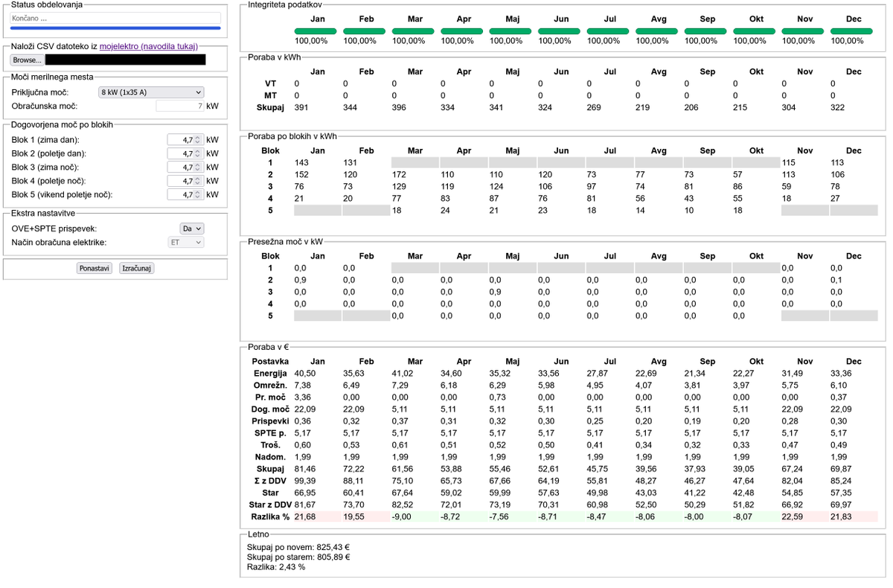The image size is (893, 588).
Task: Click Razlika % value 21,68 for Jan
Action: tap(305, 517)
